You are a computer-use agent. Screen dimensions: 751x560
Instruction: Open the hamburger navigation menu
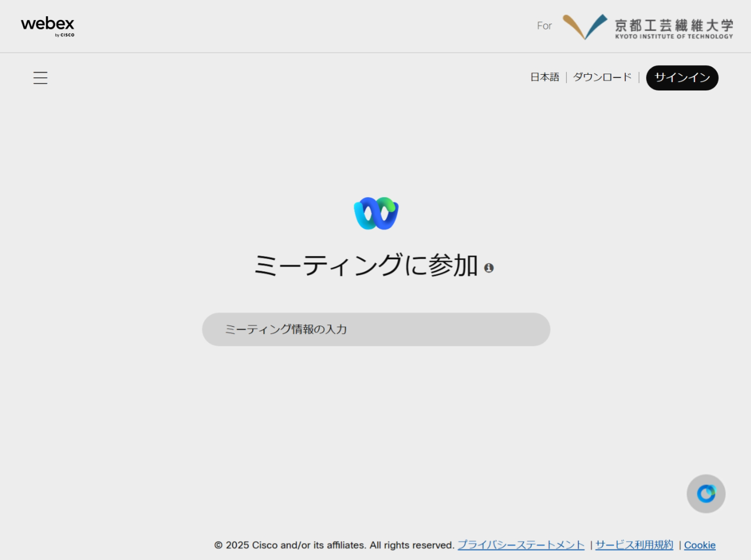pos(41,78)
